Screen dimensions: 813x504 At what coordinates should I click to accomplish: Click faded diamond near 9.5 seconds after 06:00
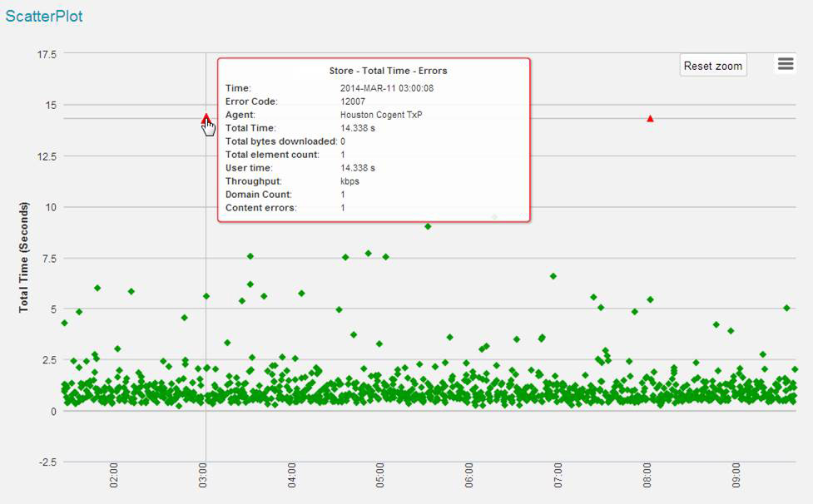pos(494,217)
